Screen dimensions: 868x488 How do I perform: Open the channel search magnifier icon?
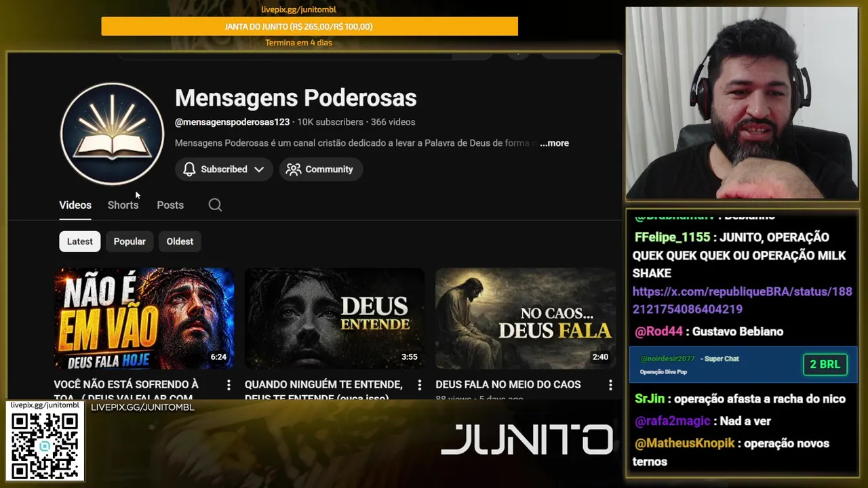tap(215, 205)
